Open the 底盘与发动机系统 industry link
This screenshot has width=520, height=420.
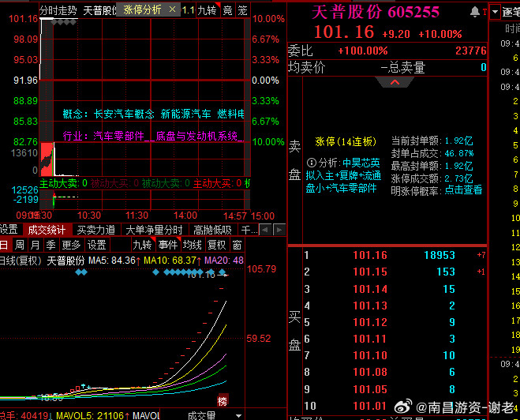[196, 136]
